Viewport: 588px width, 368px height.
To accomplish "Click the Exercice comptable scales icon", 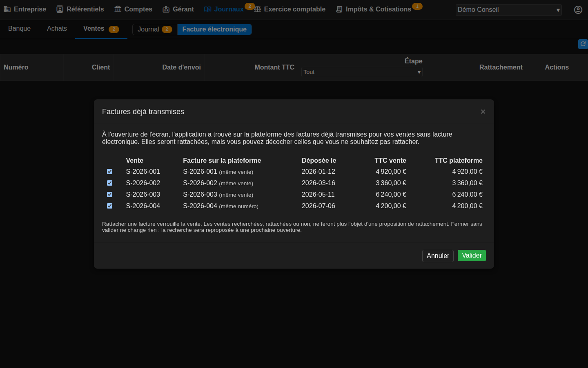I will click(257, 9).
